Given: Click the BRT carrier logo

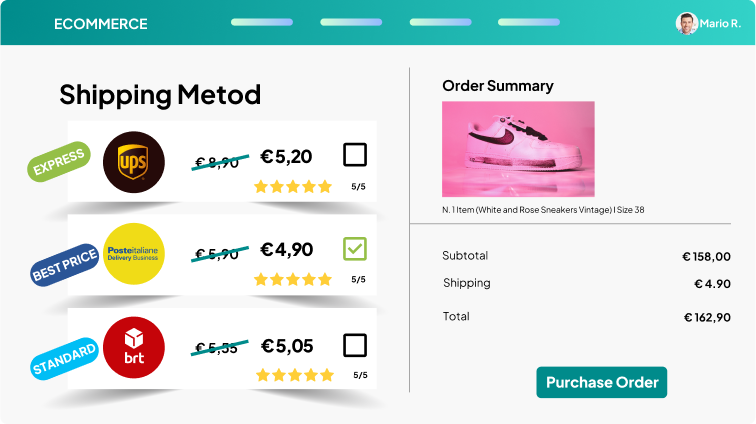Looking at the screenshot, I should (x=133, y=347).
